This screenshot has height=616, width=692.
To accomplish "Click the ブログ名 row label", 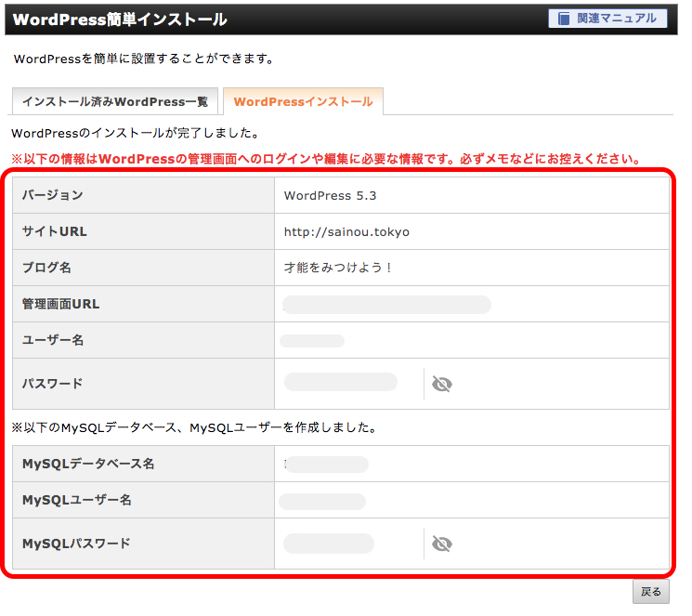I will pos(46,268).
